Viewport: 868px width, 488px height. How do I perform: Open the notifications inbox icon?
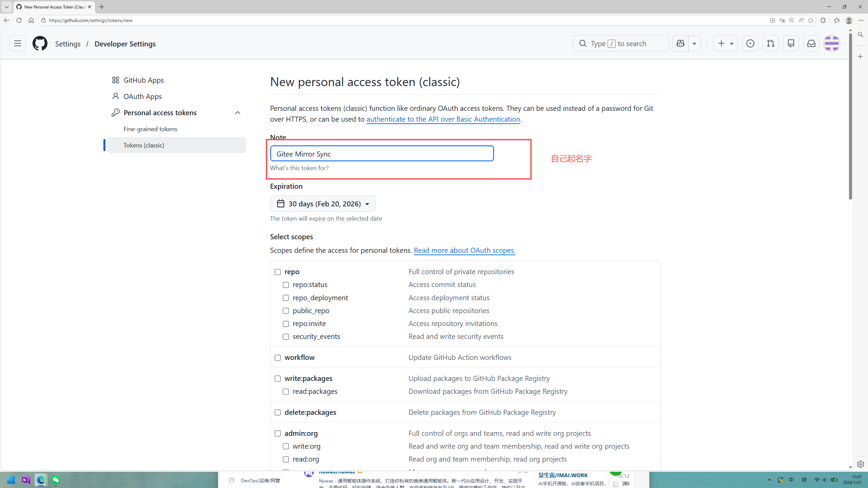[811, 43]
